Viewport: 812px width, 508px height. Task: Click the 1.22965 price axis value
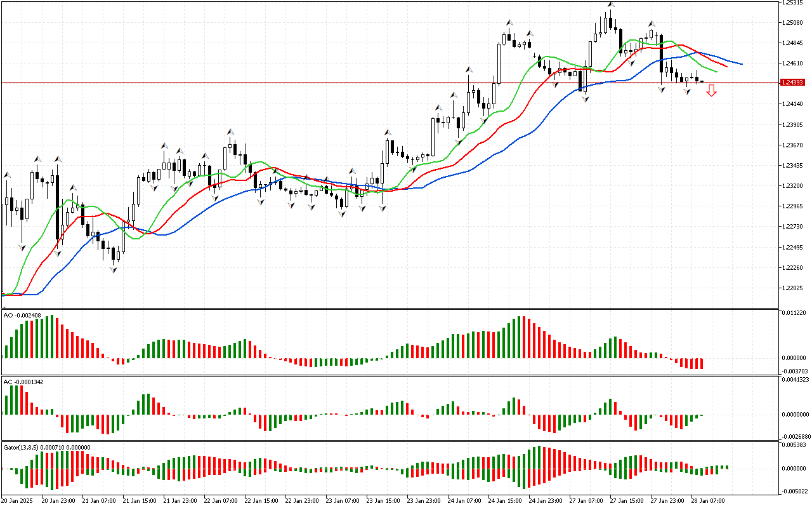(x=793, y=206)
